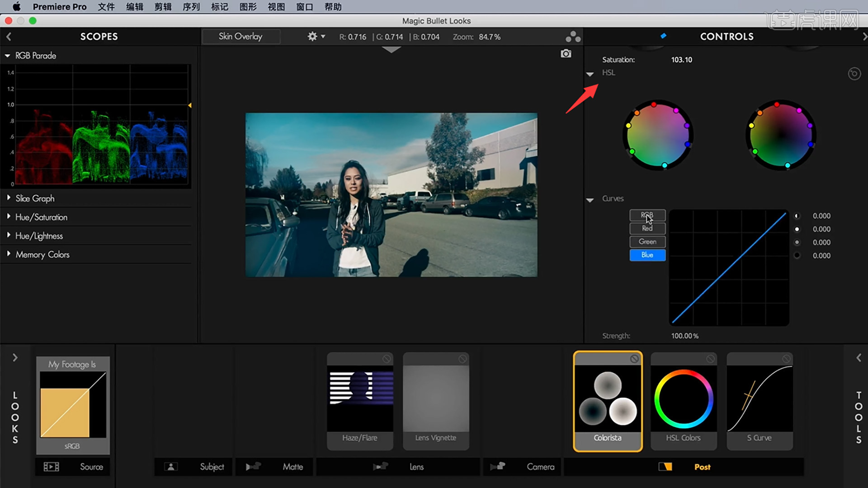Click the Skin Overlay button

(x=241, y=37)
